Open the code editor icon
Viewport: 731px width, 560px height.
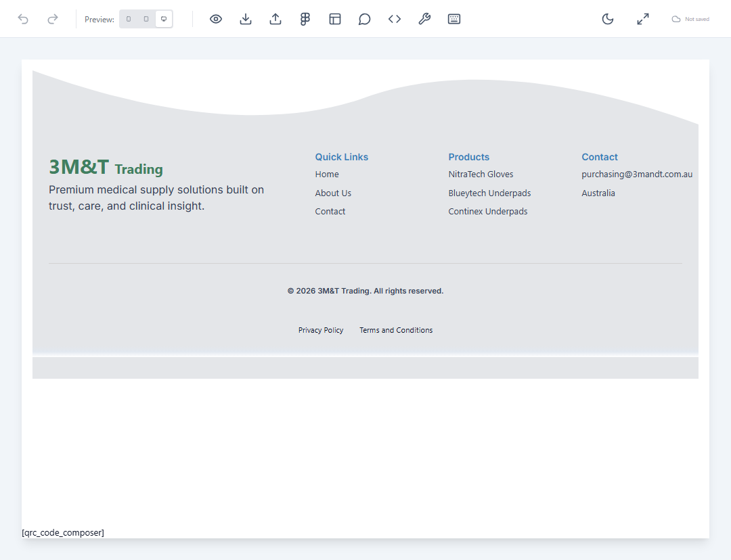point(395,19)
